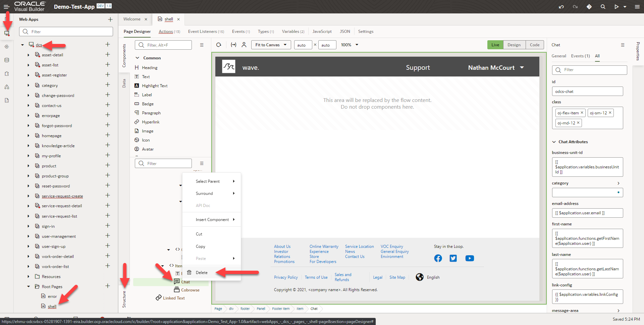Click the Filter Alt+F search field
Image resolution: width=644 pixels, height=325 pixels.
click(x=163, y=45)
